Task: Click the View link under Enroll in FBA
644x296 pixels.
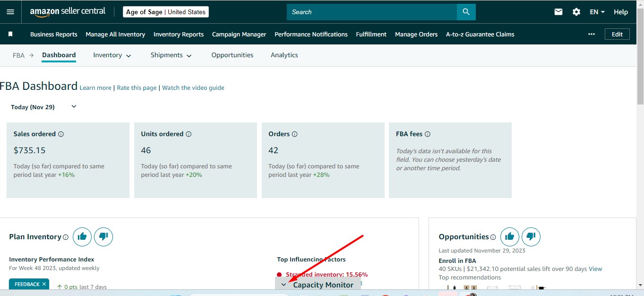Action: 595,269
